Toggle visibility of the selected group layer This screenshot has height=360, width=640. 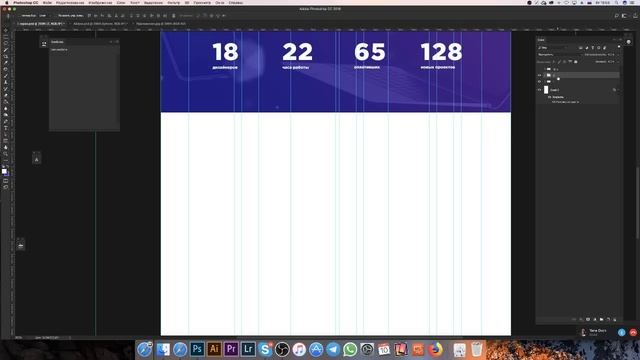pos(539,76)
